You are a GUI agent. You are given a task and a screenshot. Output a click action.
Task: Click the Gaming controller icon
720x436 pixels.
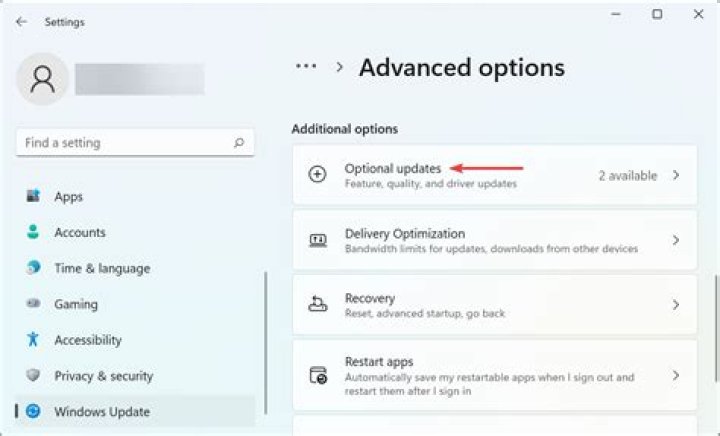click(33, 303)
